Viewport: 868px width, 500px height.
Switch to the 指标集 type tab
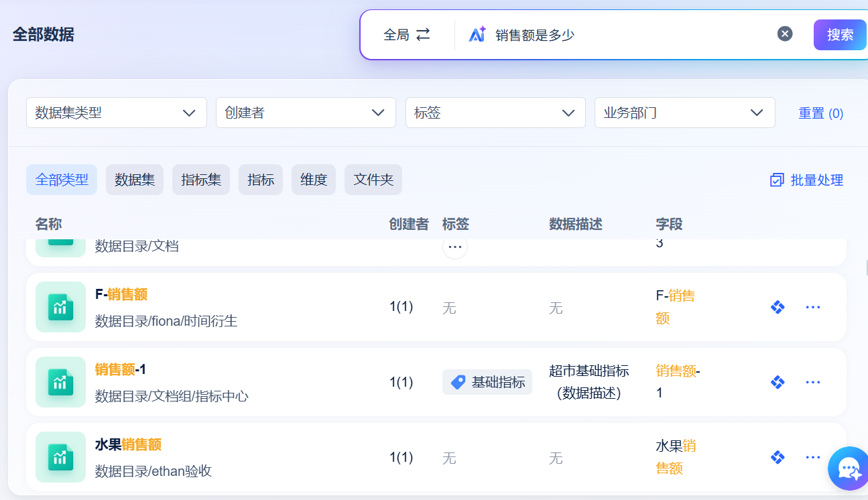[x=201, y=180]
